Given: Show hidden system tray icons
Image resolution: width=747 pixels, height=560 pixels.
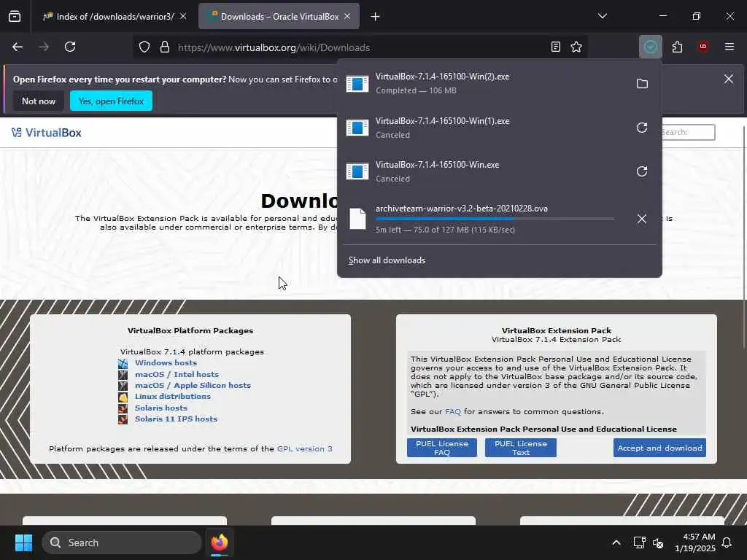Looking at the screenshot, I should (x=616, y=542).
